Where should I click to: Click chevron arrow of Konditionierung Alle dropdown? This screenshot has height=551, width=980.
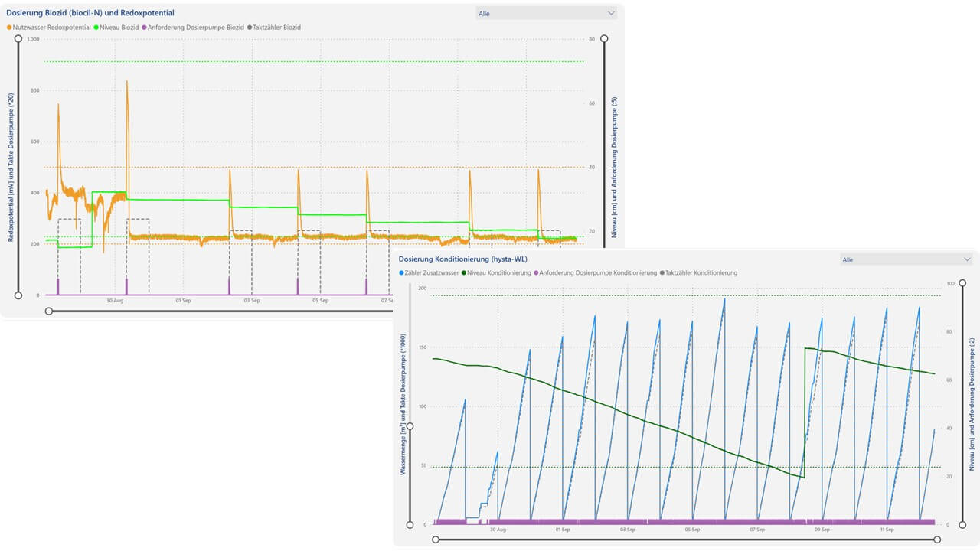coord(967,259)
